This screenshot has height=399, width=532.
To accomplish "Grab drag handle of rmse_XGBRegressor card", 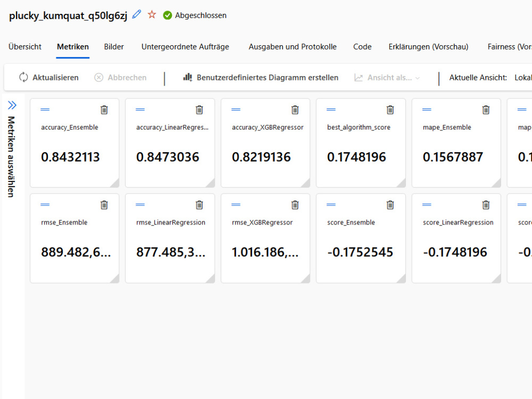I will (x=236, y=205).
